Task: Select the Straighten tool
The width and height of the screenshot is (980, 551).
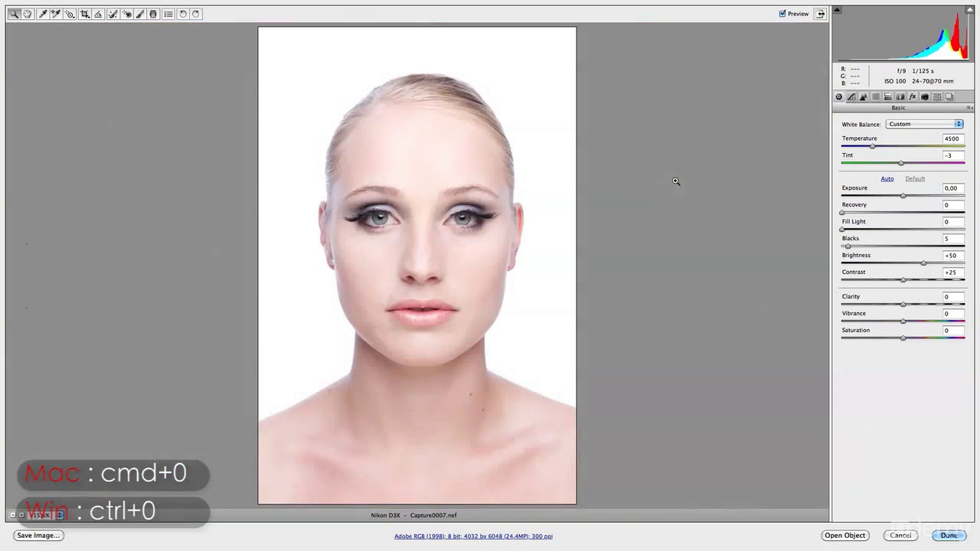Action: tap(98, 14)
